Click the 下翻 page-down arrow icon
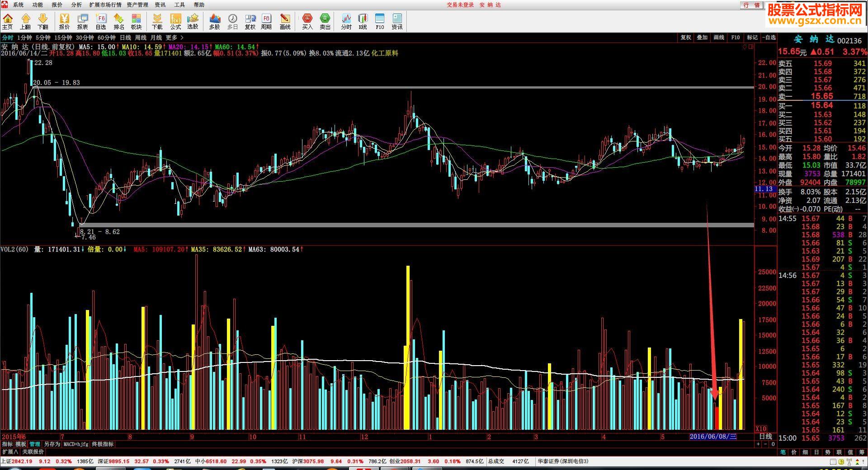The width and height of the screenshot is (868, 470). [43, 21]
